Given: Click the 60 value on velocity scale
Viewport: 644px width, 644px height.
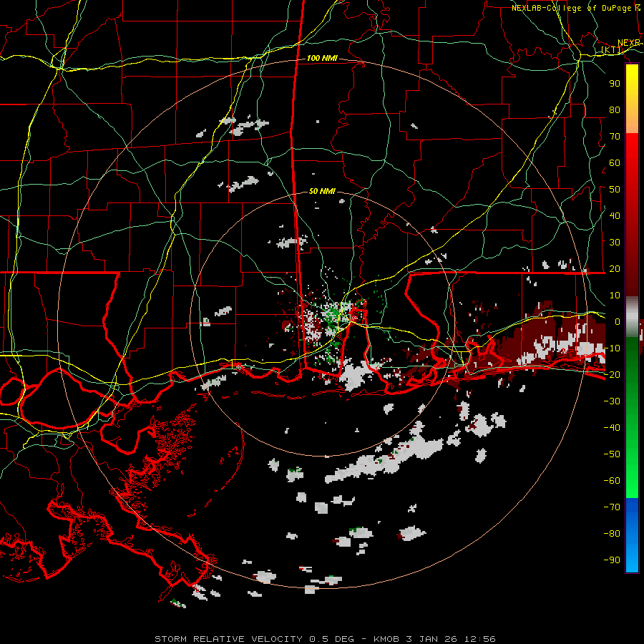Looking at the screenshot, I should (615, 162).
